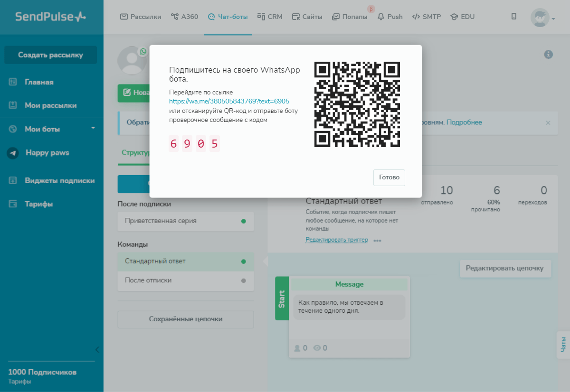Click the mobile phone icon near the avatar
This screenshot has width=570, height=392.
click(514, 16)
